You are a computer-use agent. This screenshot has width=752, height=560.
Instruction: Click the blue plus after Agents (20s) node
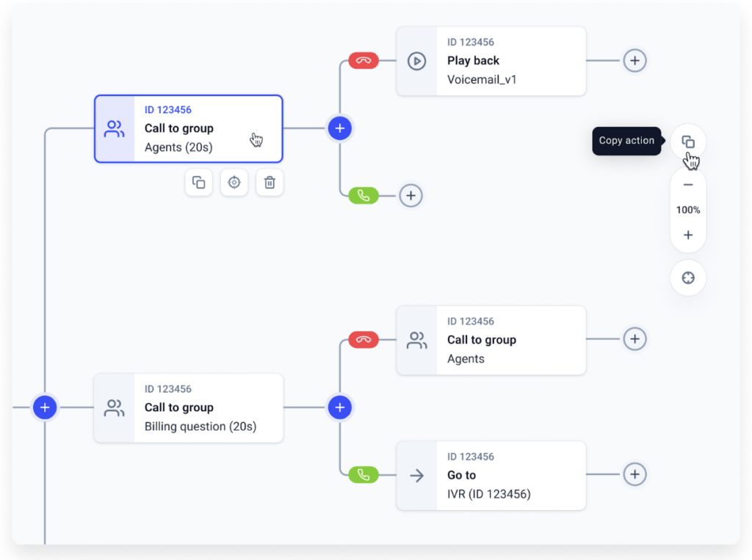(x=339, y=128)
